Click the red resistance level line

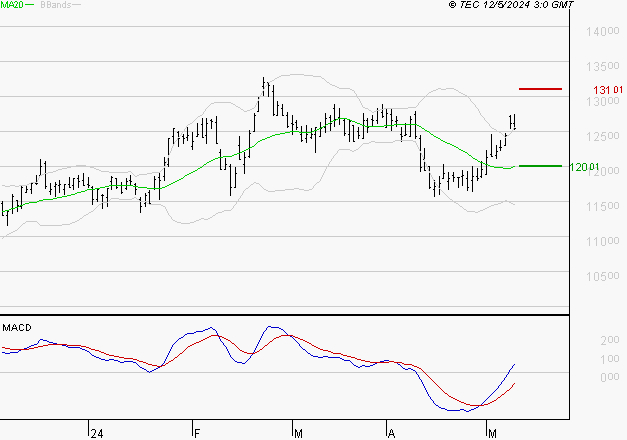(x=540, y=89)
